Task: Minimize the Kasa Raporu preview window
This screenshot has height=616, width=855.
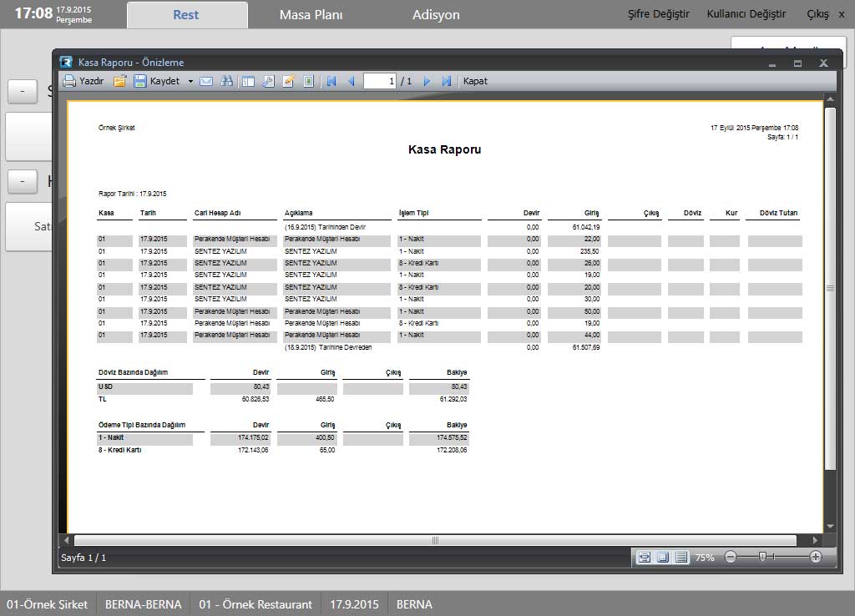Action: [772, 63]
